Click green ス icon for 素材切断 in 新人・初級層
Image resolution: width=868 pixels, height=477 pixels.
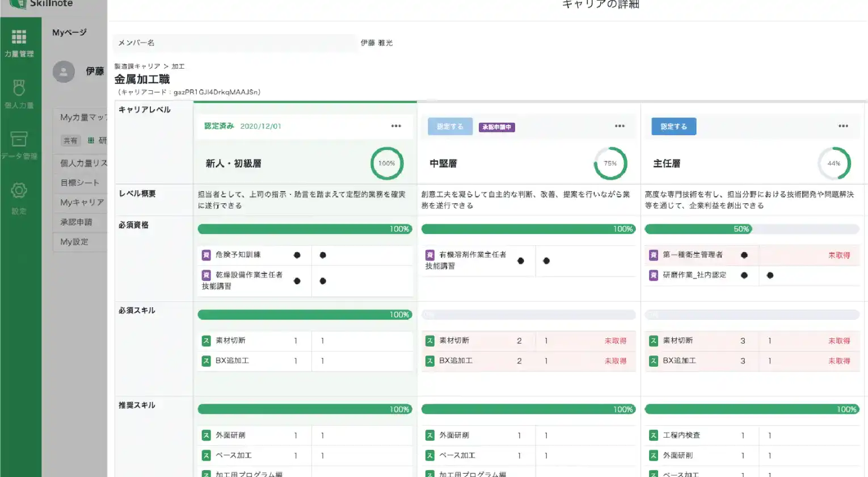207,341
